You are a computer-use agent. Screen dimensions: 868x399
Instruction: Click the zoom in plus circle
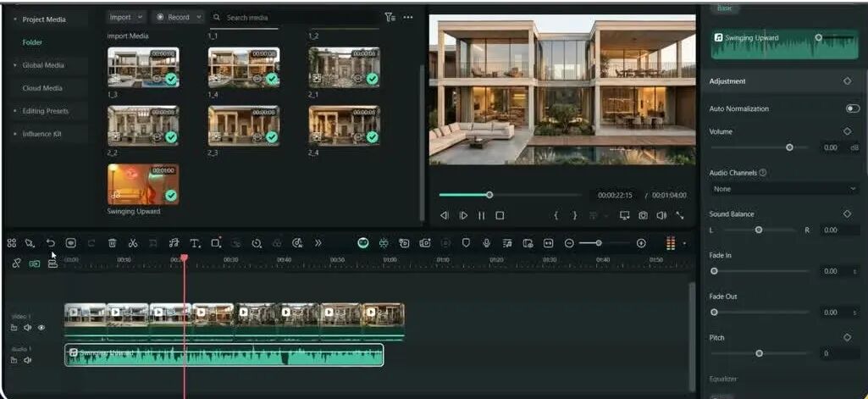641,243
